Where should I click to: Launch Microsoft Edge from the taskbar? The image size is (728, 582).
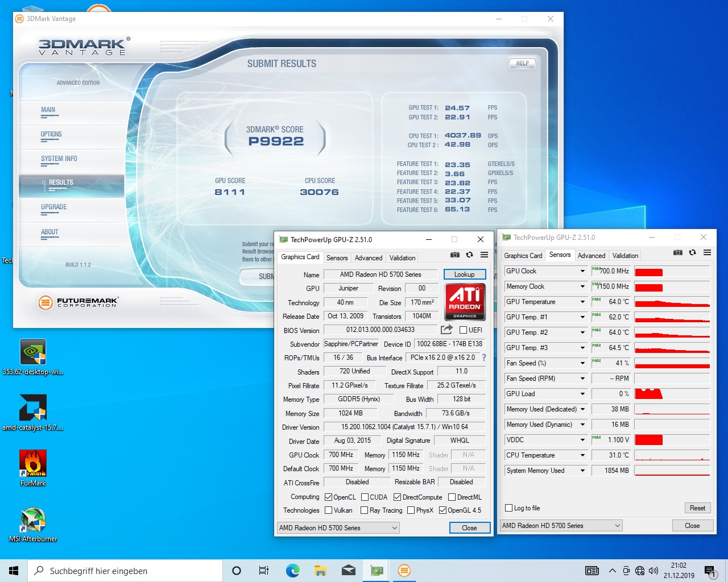pyautogui.click(x=292, y=571)
